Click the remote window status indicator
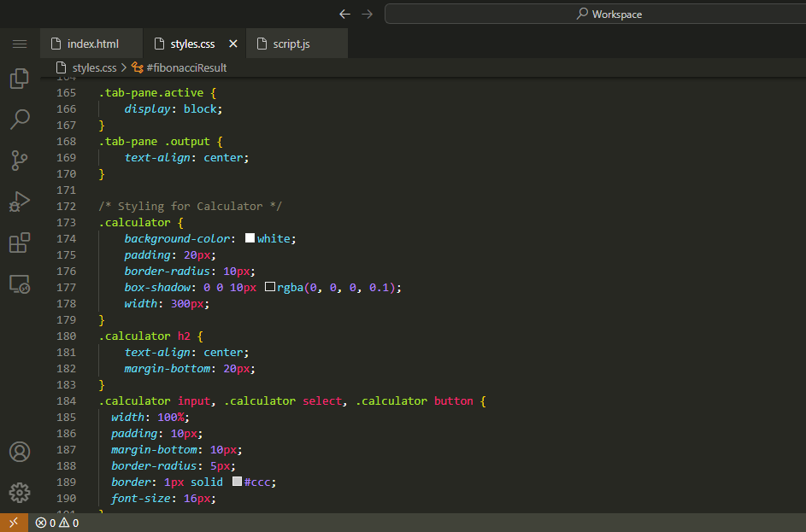Viewport: 806px width, 532px height. [14, 523]
